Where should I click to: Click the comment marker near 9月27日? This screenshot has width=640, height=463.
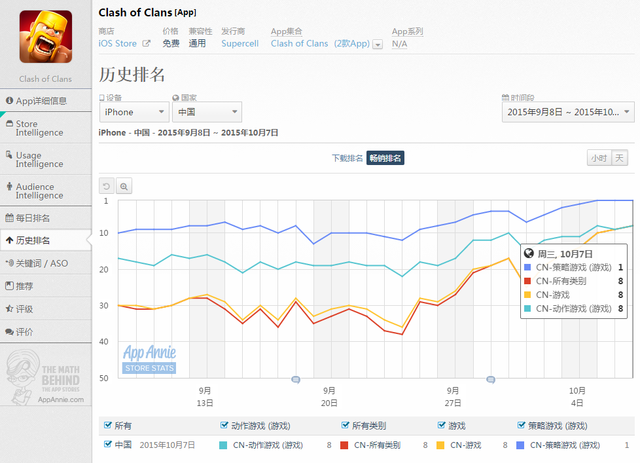pyautogui.click(x=491, y=380)
